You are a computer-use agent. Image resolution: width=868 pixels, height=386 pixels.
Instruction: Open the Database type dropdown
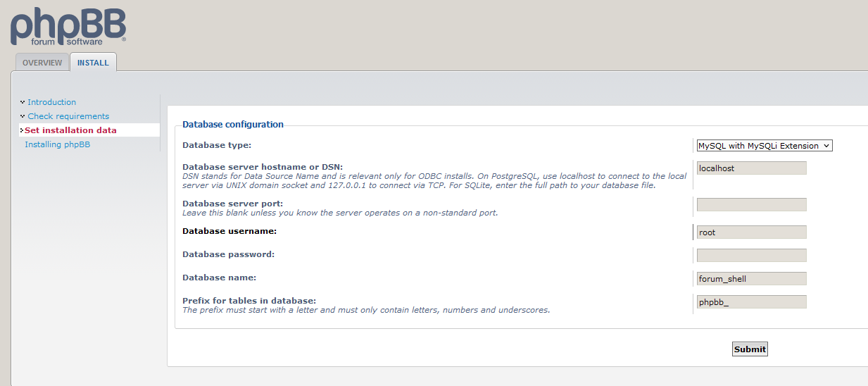point(765,146)
